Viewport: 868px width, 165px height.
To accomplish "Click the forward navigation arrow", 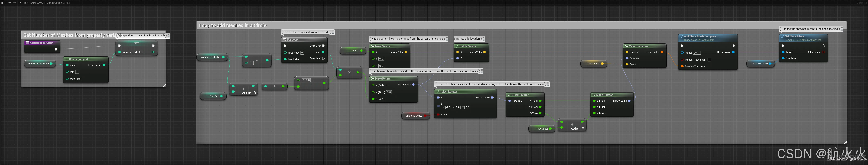I will pyautogui.click(x=15, y=3).
